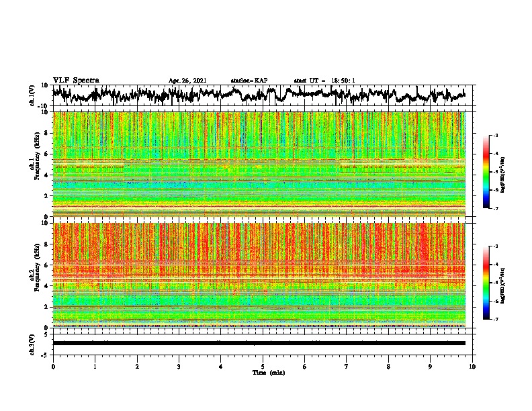Screen dimensions: 532x411
Task: Click the ch.3(V) axis label
Action: pyautogui.click(x=32, y=345)
